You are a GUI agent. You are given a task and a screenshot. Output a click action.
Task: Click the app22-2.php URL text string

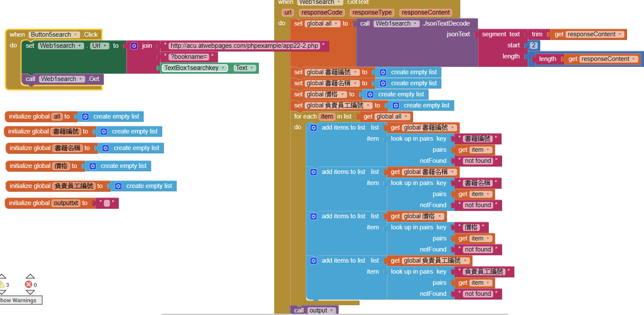tap(245, 46)
